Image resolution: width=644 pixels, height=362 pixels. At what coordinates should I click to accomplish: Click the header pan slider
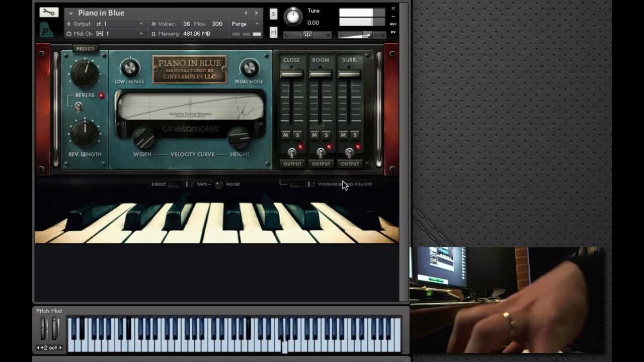tap(307, 35)
